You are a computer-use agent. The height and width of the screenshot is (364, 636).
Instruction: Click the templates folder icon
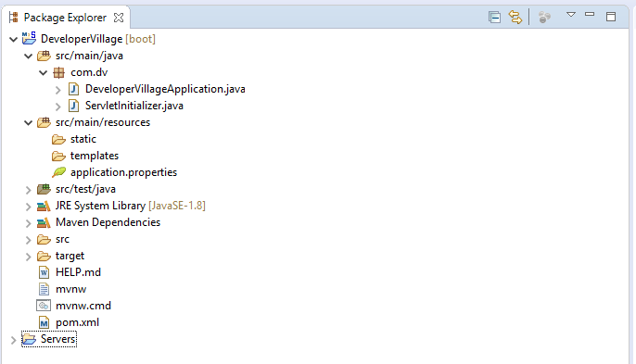[58, 156]
